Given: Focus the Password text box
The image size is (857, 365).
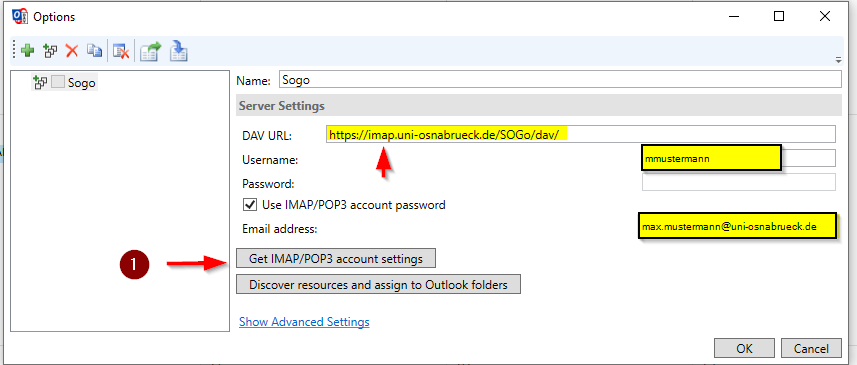Looking at the screenshot, I should (x=738, y=182).
